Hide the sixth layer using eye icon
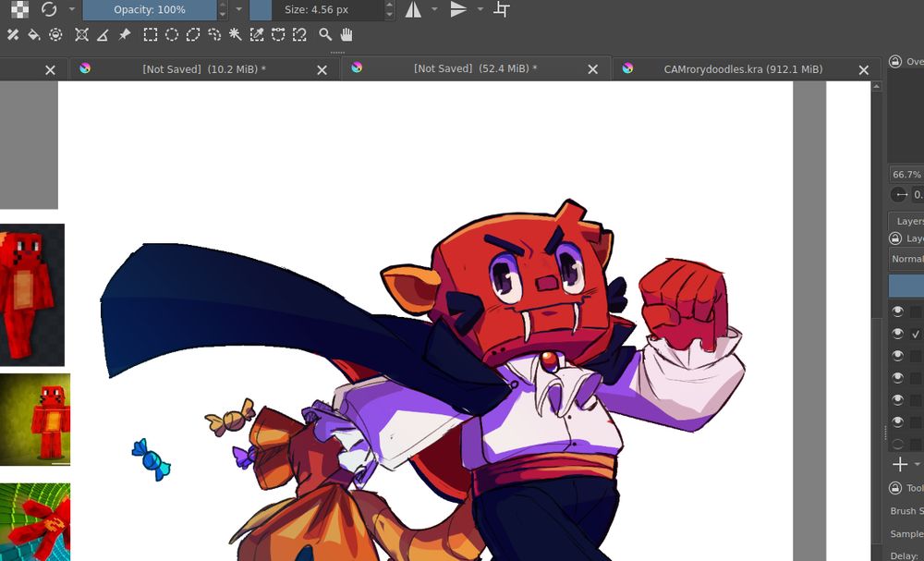This screenshot has width=924, height=561. point(897,421)
